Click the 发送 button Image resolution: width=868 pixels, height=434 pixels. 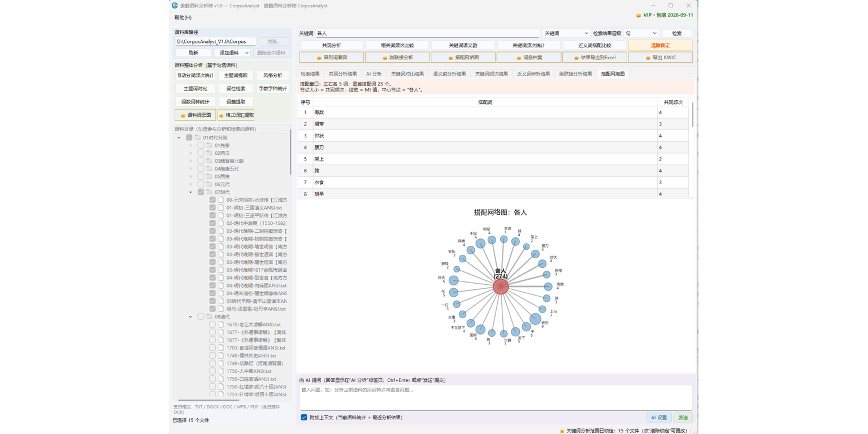click(683, 418)
